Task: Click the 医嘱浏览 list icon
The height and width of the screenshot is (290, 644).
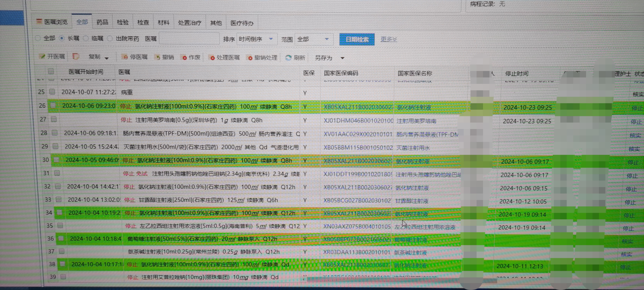Action: (39, 21)
